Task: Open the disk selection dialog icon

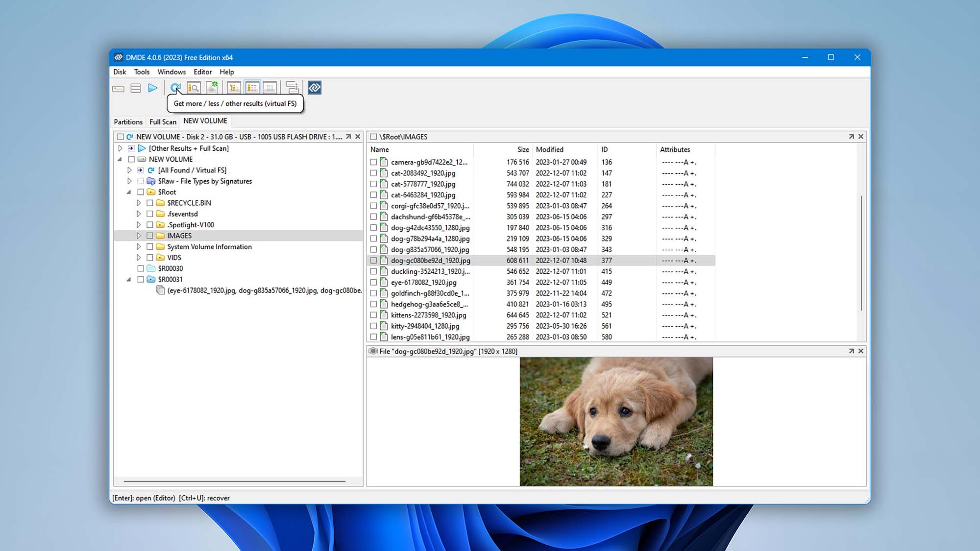Action: pos(118,88)
